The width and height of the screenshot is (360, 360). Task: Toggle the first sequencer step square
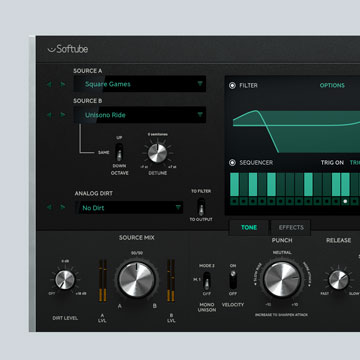tap(235, 201)
